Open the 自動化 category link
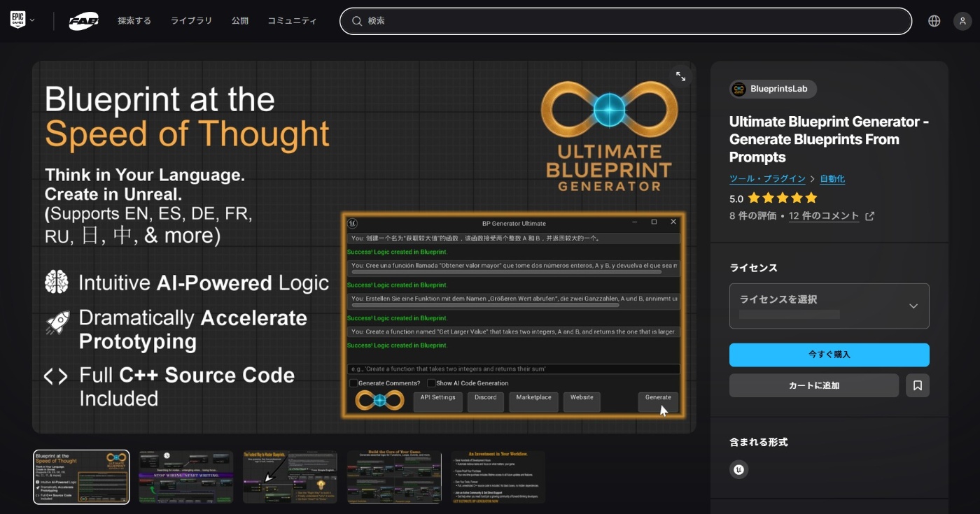The image size is (980, 514). [x=832, y=179]
